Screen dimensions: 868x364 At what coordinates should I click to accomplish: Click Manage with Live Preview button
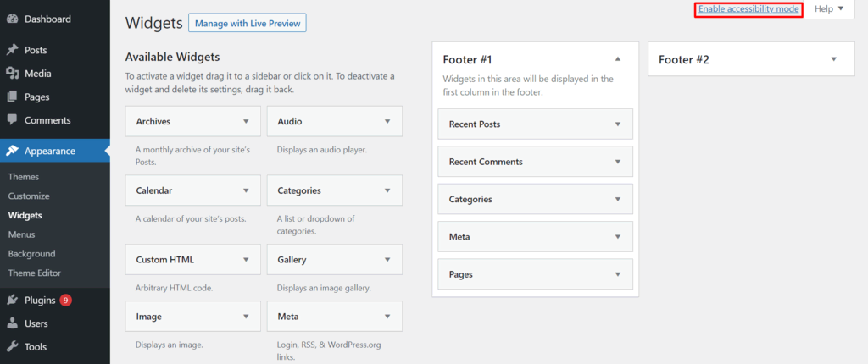point(247,23)
